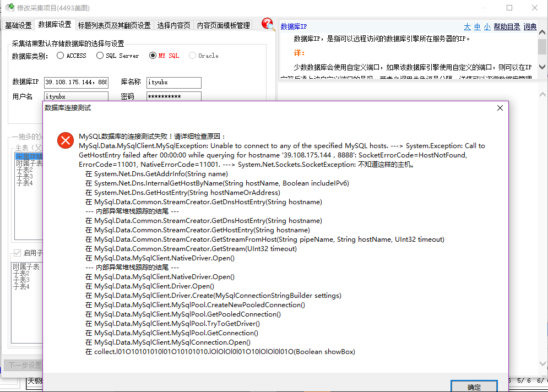
Task: Close the 数据库连接测试 dialog
Action: [x=500, y=108]
